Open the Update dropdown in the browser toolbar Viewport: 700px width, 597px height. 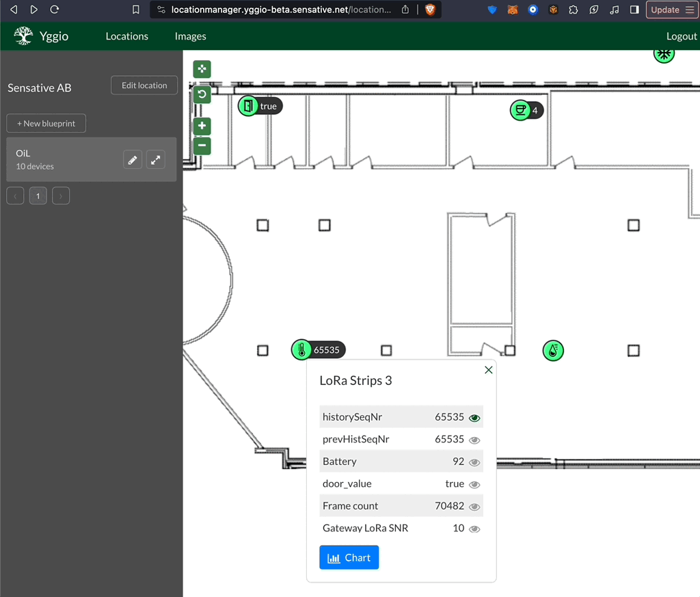(x=672, y=10)
